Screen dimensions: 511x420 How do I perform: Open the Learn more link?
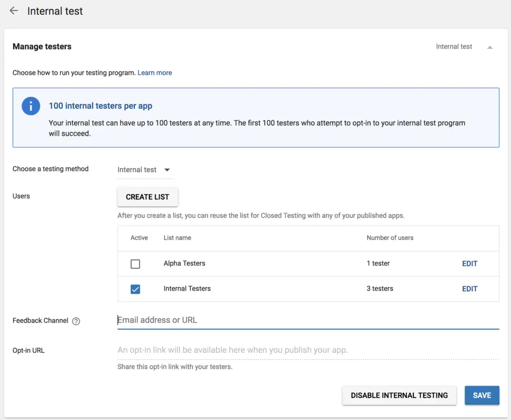point(155,73)
